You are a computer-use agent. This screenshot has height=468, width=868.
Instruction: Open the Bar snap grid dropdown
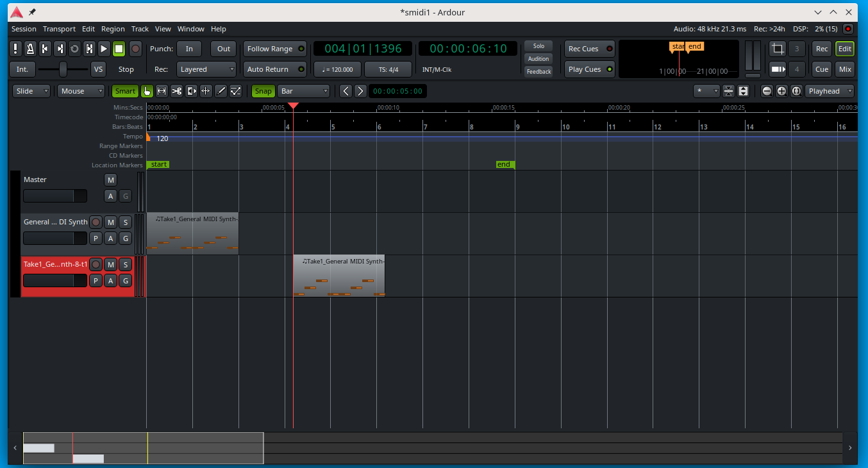[304, 91]
